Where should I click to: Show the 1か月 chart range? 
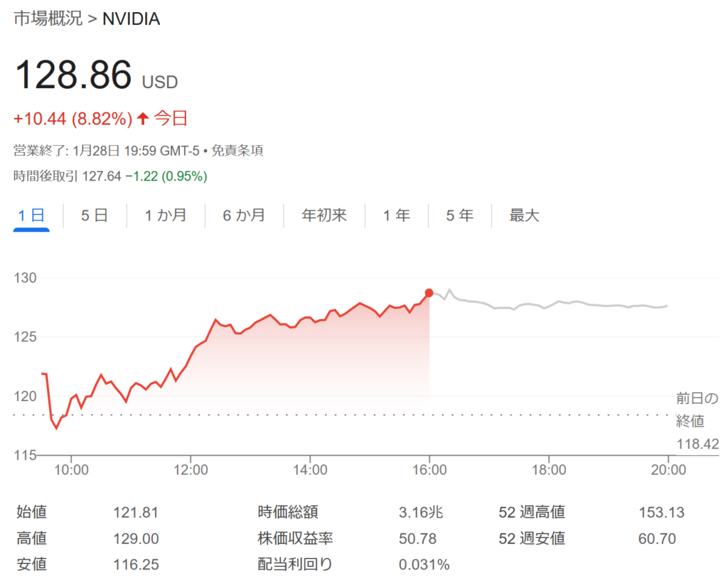coord(166,215)
